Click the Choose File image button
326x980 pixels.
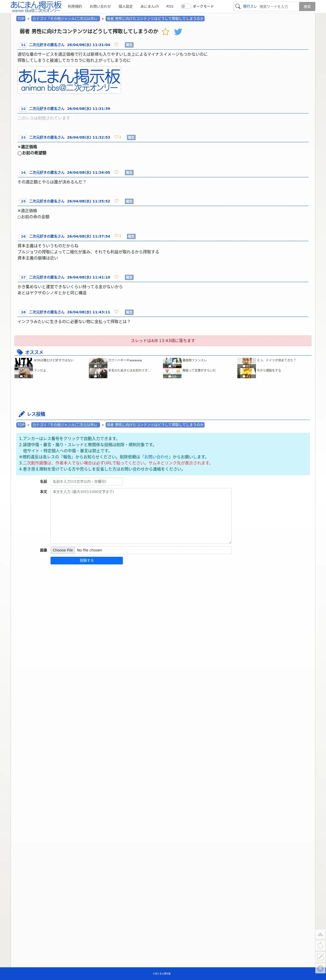63,550
